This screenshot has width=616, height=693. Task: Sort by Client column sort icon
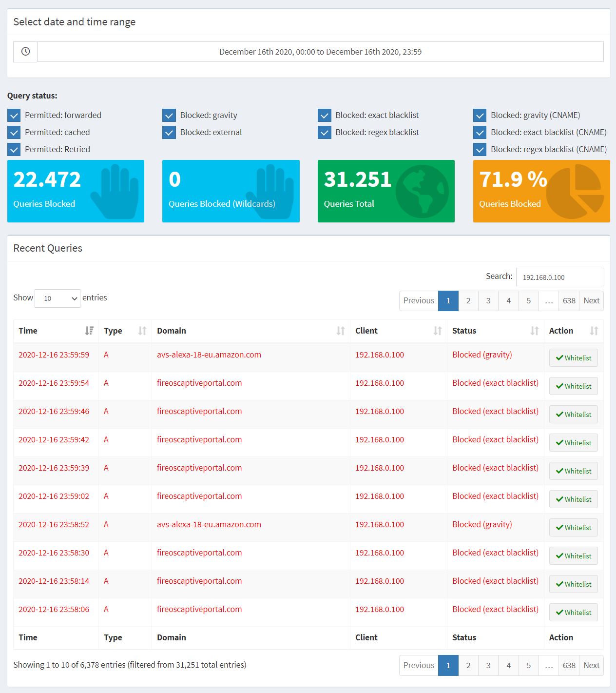point(438,331)
